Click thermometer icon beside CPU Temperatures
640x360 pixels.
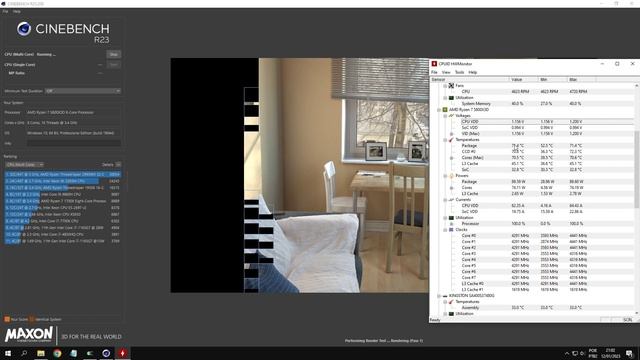coord(451,140)
